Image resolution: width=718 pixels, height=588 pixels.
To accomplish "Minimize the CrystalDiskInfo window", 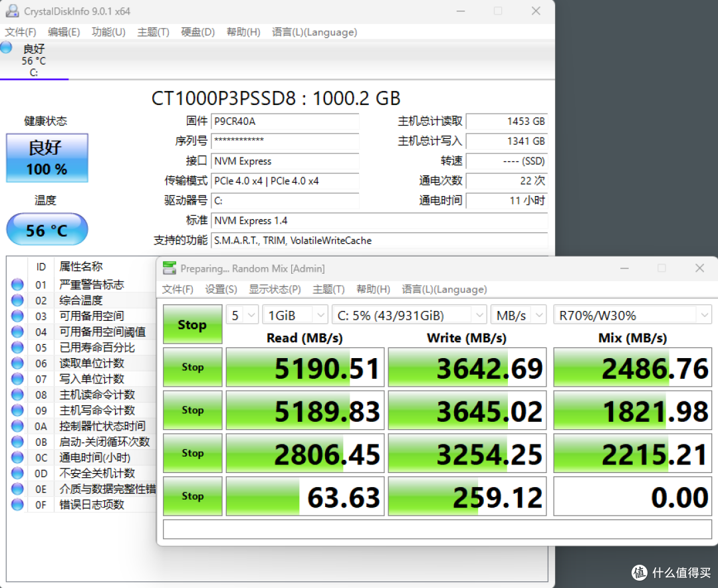I will (461, 11).
